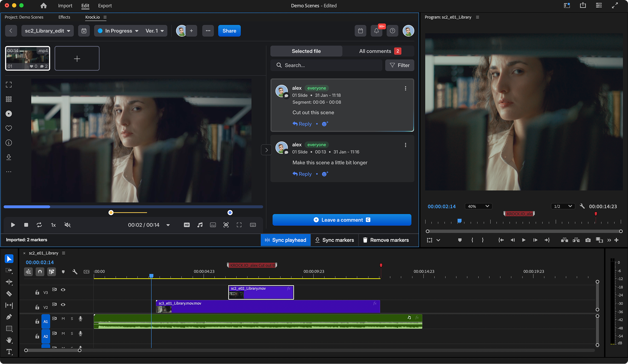This screenshot has width=628, height=364.
Task: Click the download icon in left sidebar
Action: click(x=9, y=157)
